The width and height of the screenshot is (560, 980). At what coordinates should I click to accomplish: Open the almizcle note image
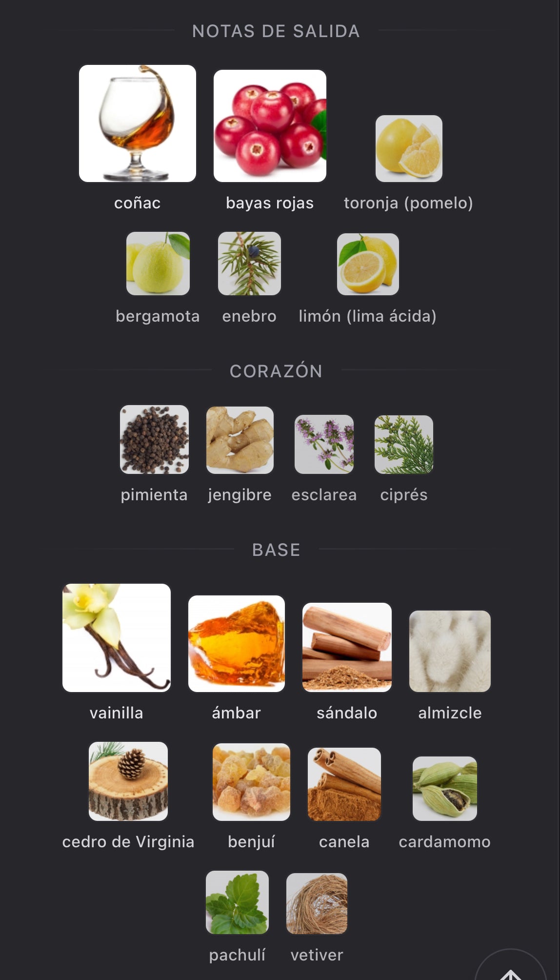point(450,651)
